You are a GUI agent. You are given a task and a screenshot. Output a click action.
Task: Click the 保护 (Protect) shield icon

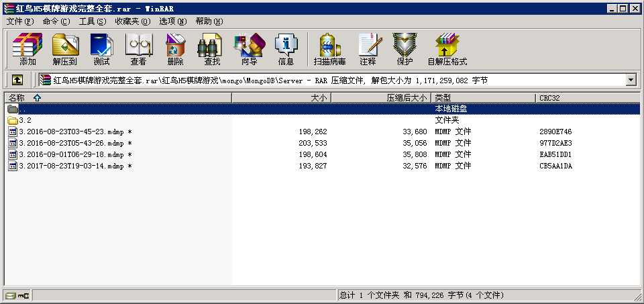405,49
